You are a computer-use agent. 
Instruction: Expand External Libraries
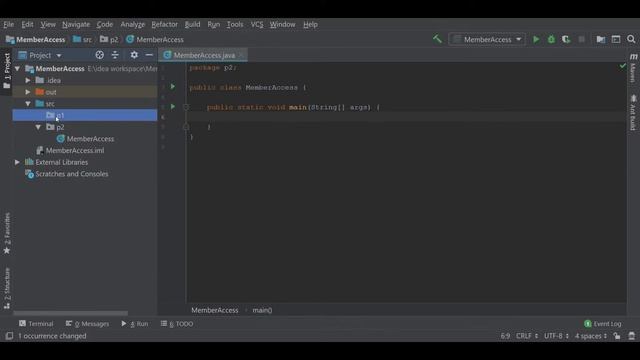pyautogui.click(x=18, y=162)
